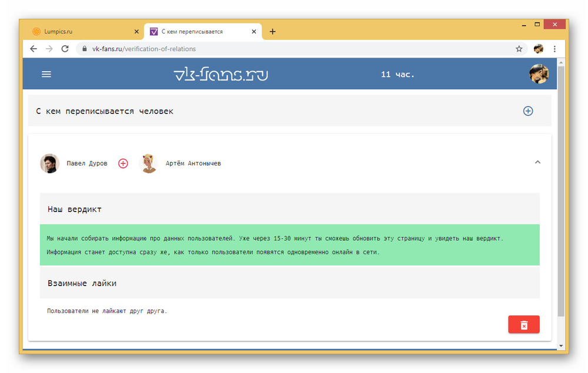Screen dimensions: 588x373
Task: Click the name Артём Антонычев
Action: 193,163
